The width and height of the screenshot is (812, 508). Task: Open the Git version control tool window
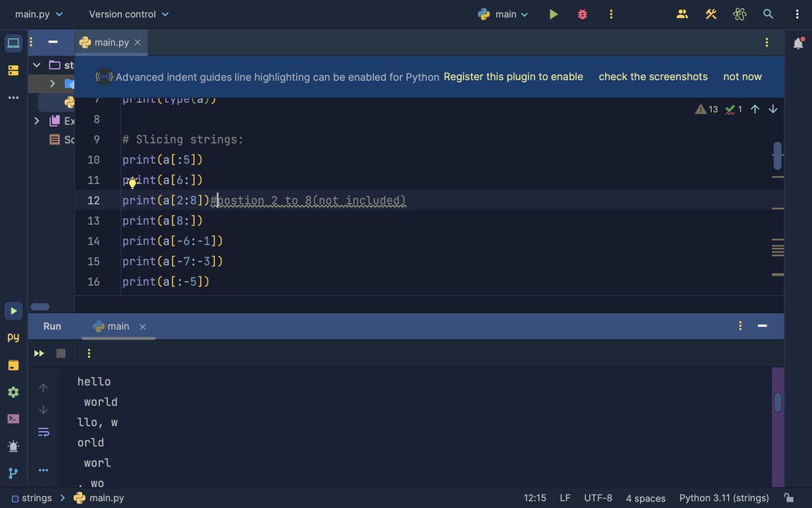click(14, 473)
